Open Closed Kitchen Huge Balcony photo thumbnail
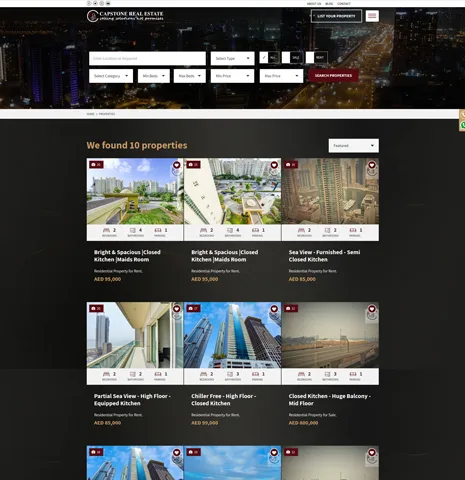The width and height of the screenshot is (465, 480). pos(330,335)
